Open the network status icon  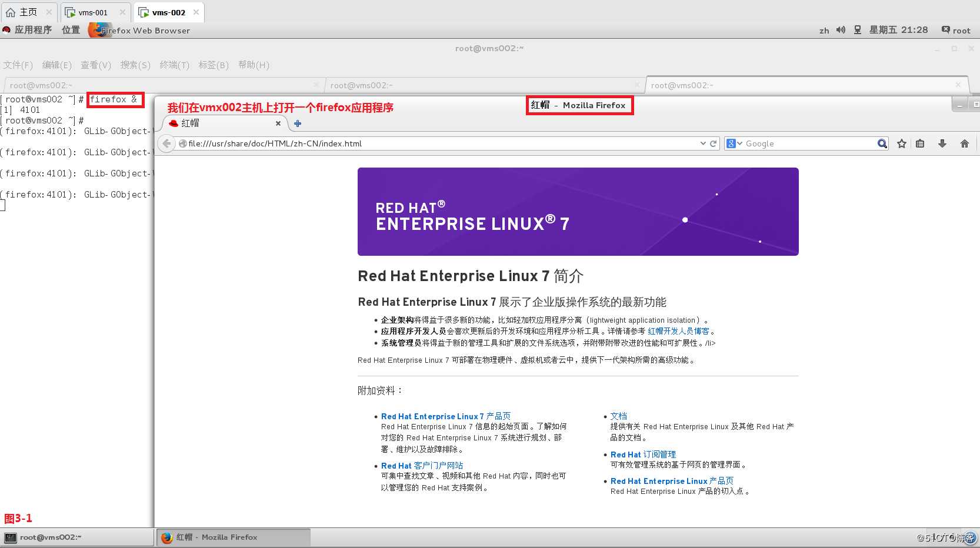858,30
